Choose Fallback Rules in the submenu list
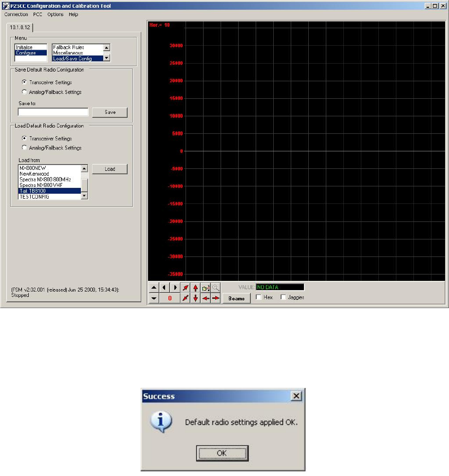Screen dimensions: 449x476 (77, 47)
